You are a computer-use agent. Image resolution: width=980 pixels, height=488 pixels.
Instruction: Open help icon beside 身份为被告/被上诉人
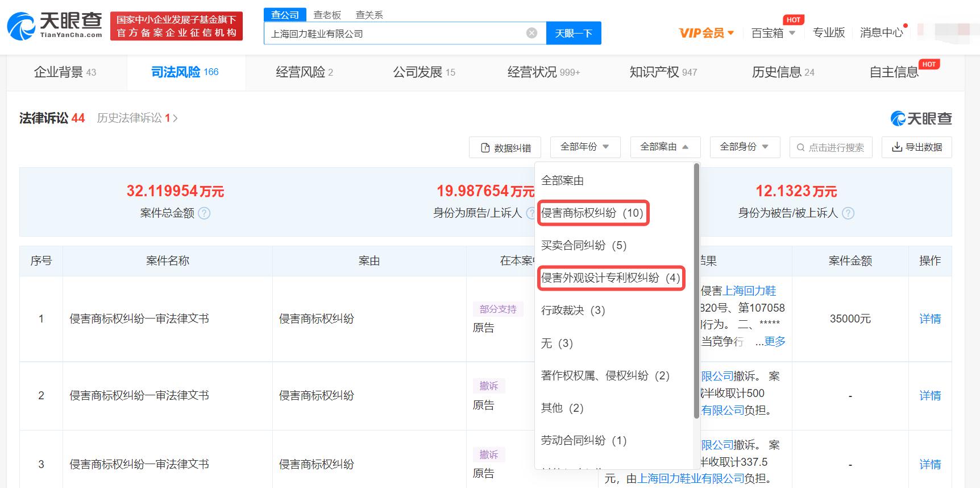tap(848, 213)
